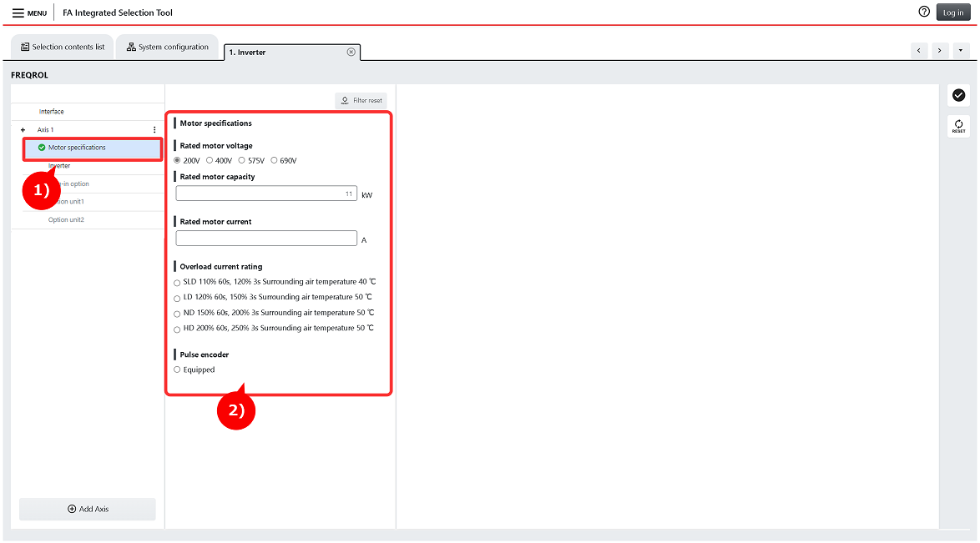This screenshot has height=543, width=980.
Task: Click the FREQROL heading text
Action: point(29,75)
